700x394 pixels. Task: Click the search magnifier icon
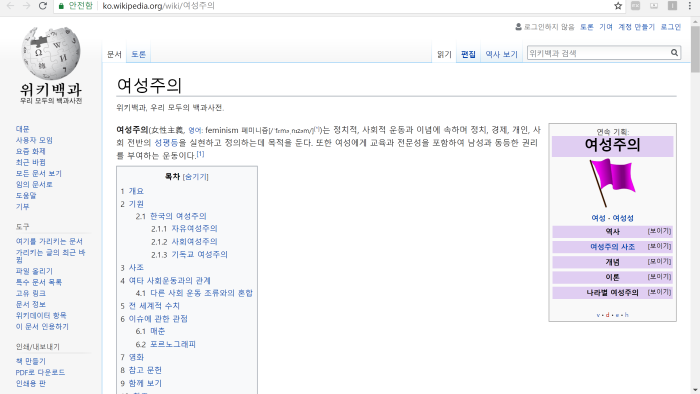pos(674,53)
